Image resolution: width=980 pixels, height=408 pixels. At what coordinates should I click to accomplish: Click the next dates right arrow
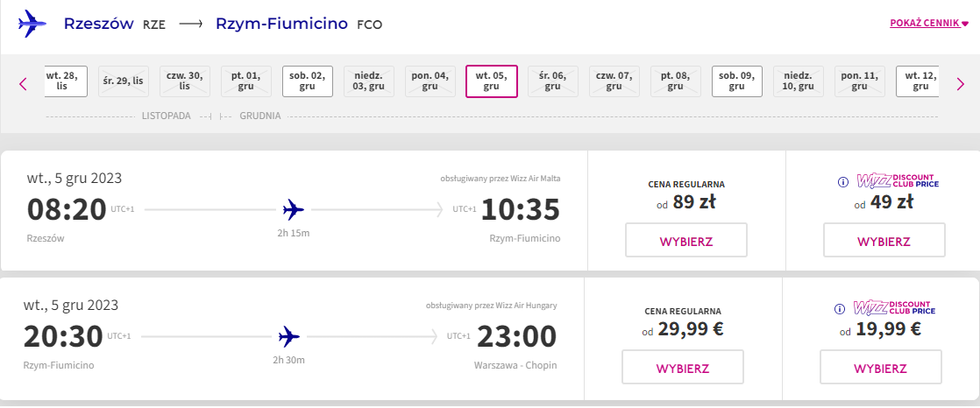click(961, 83)
